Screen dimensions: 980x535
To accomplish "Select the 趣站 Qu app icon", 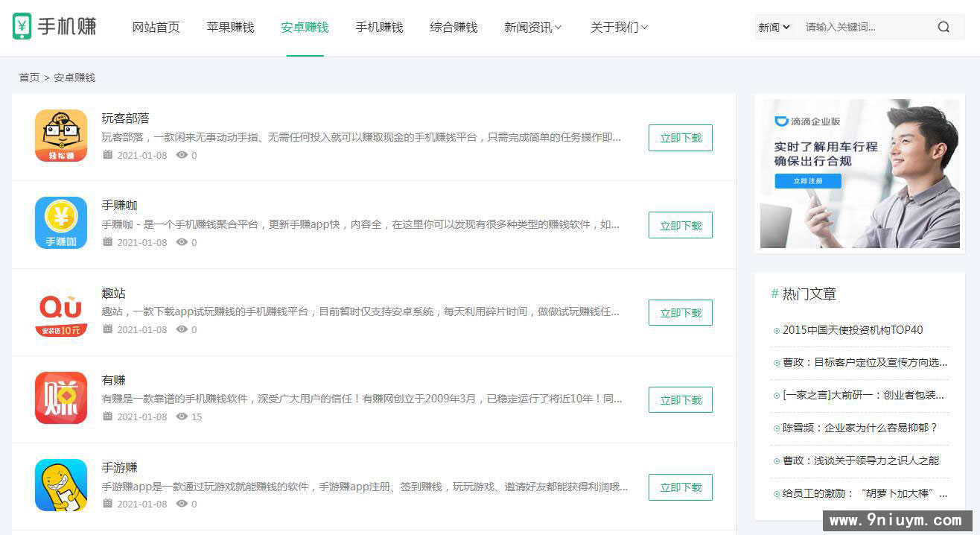I will tap(60, 311).
